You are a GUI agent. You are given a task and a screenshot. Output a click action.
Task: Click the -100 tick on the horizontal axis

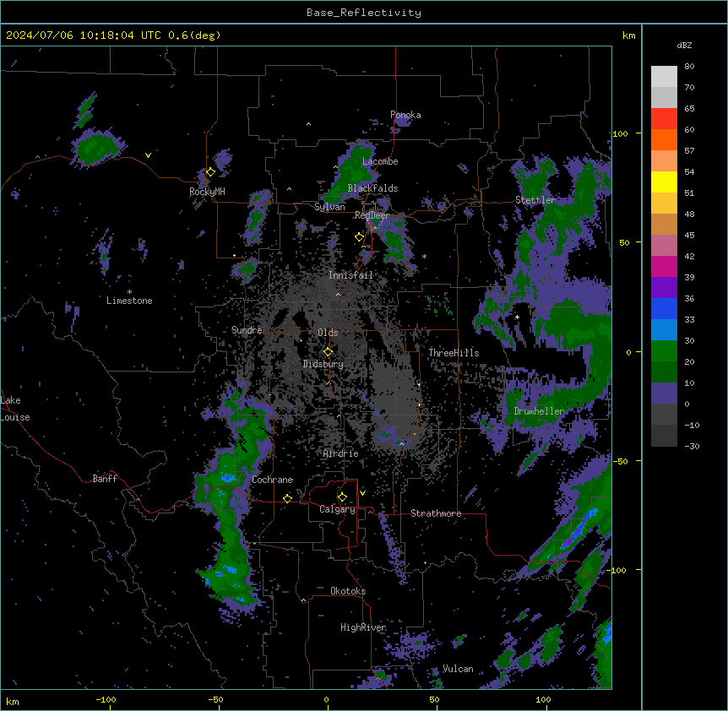click(x=106, y=699)
